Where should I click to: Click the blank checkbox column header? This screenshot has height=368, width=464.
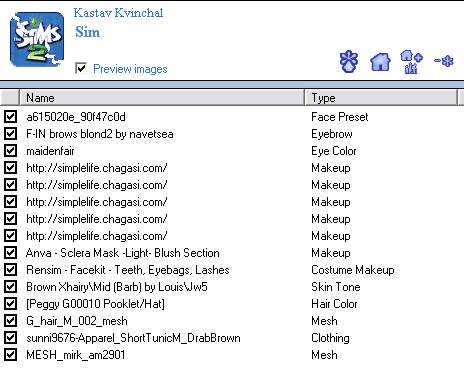(x=10, y=98)
